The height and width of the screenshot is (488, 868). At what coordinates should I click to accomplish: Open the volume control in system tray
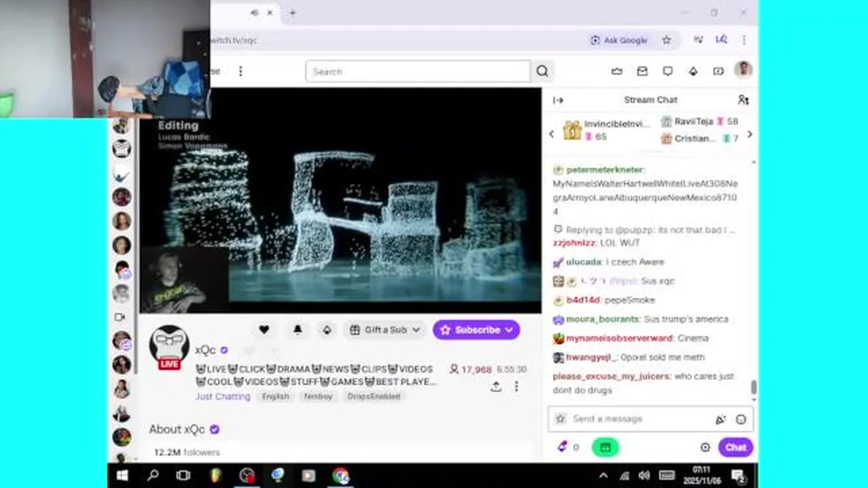coord(644,476)
